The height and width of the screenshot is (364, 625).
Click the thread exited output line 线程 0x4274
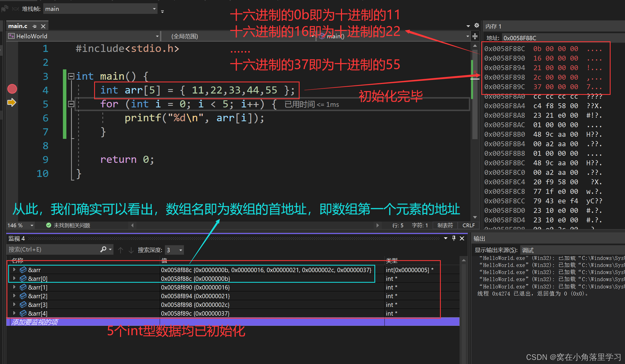click(x=533, y=294)
